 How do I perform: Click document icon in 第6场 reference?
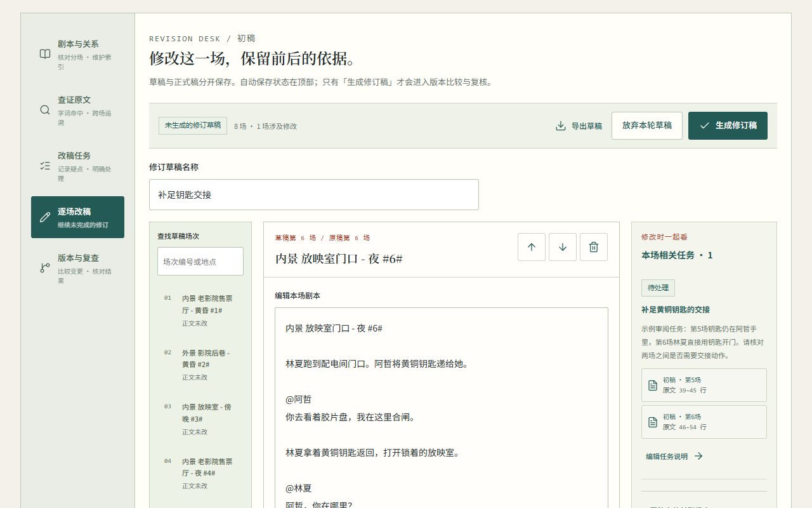pyautogui.click(x=653, y=422)
